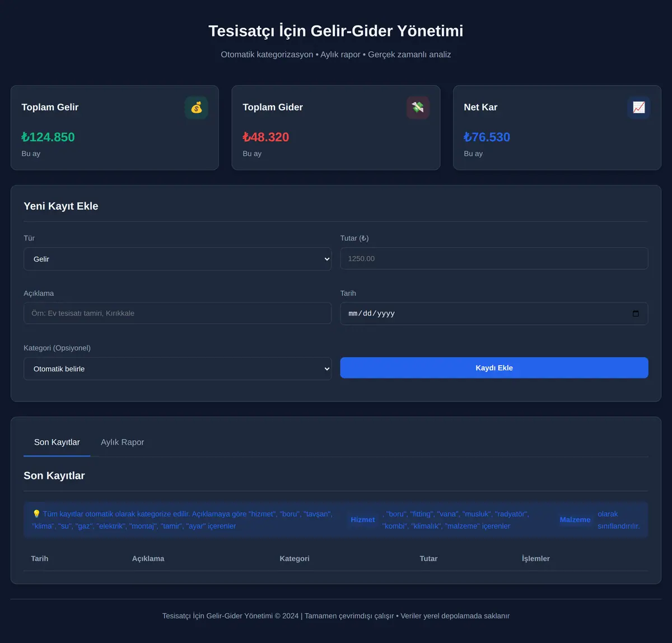This screenshot has height=643, width=672.
Task: Click the Tutar column header in the table
Action: point(428,558)
